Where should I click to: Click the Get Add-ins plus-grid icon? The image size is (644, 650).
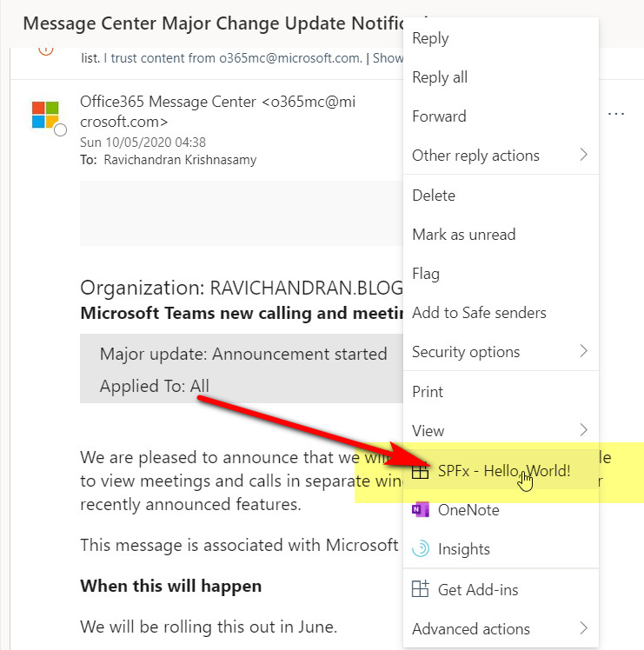(x=421, y=589)
